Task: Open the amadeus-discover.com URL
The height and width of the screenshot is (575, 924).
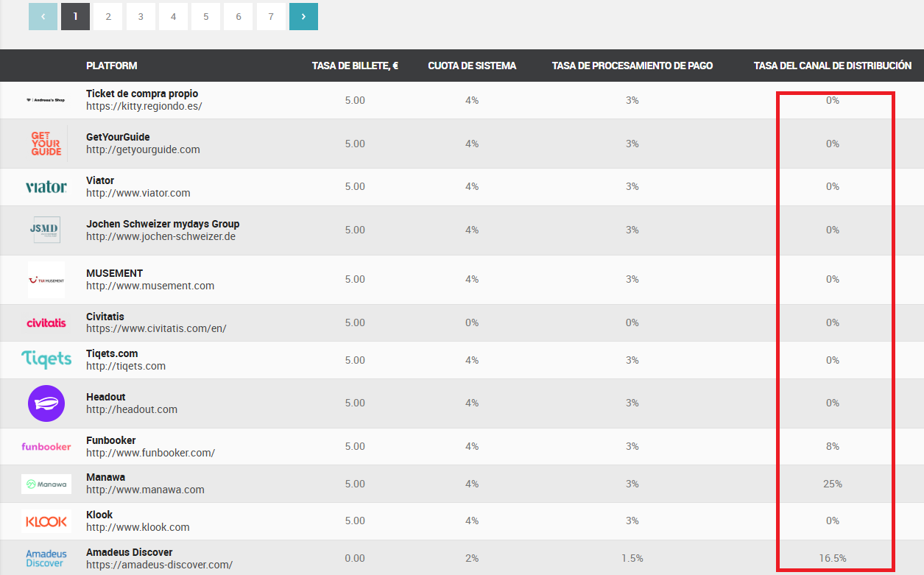Action: [x=159, y=565]
